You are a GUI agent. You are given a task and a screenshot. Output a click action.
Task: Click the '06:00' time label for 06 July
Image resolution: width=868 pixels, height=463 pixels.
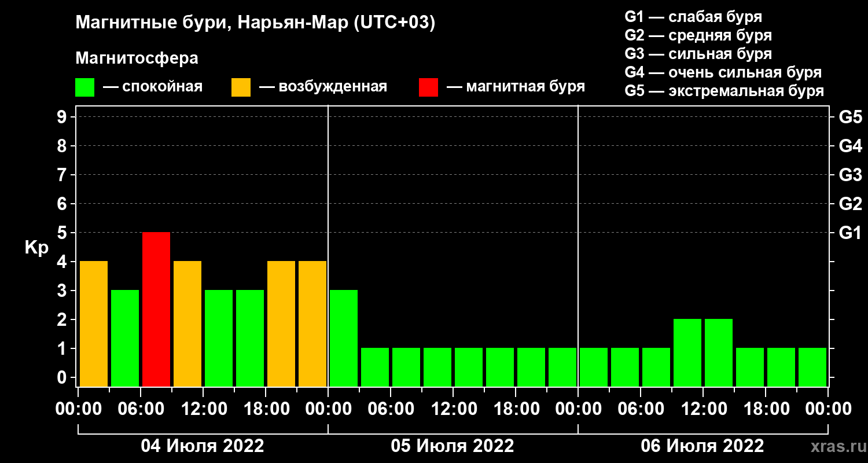(x=641, y=409)
